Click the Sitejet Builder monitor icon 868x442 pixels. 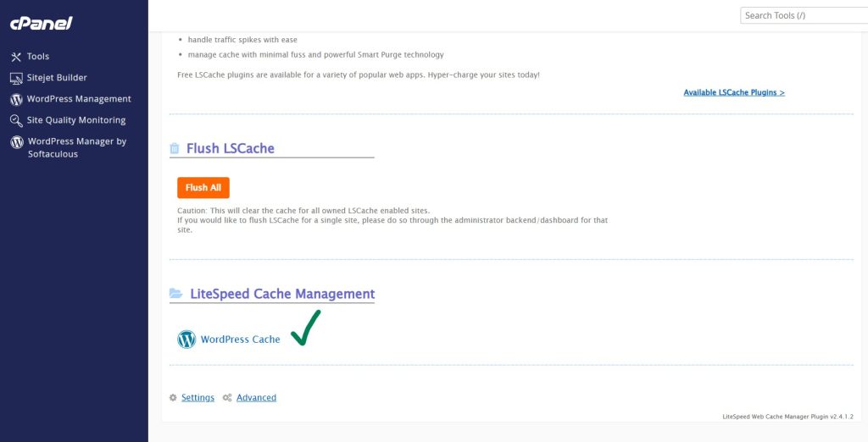(16, 78)
